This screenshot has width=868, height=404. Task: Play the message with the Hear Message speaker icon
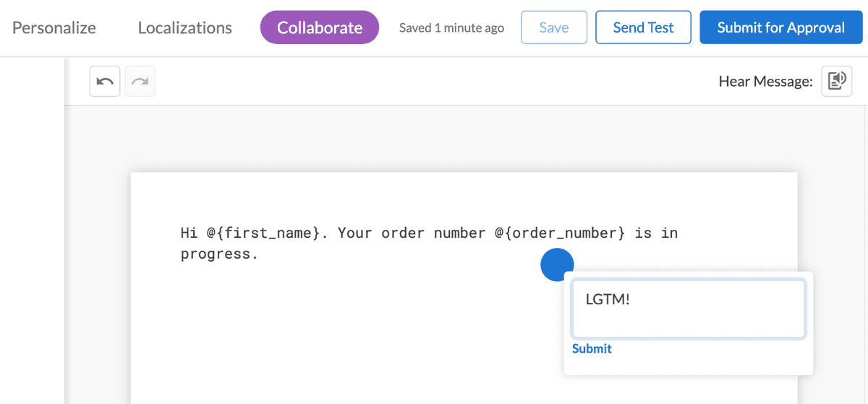pos(837,81)
